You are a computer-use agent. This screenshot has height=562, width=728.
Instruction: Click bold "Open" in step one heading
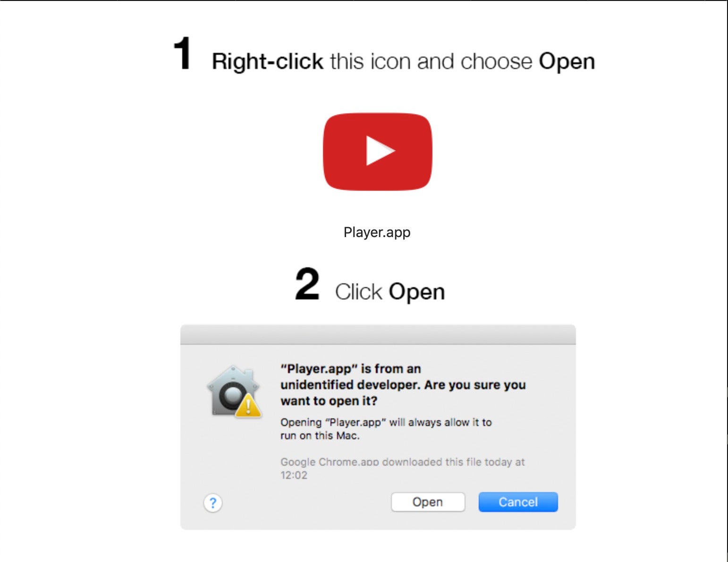point(567,62)
